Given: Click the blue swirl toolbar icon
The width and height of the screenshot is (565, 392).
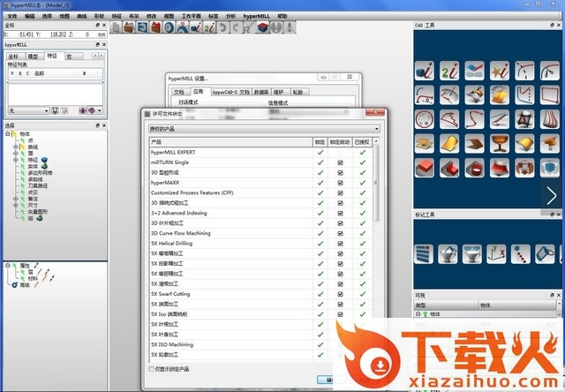Looking at the screenshot, I should [142, 27].
